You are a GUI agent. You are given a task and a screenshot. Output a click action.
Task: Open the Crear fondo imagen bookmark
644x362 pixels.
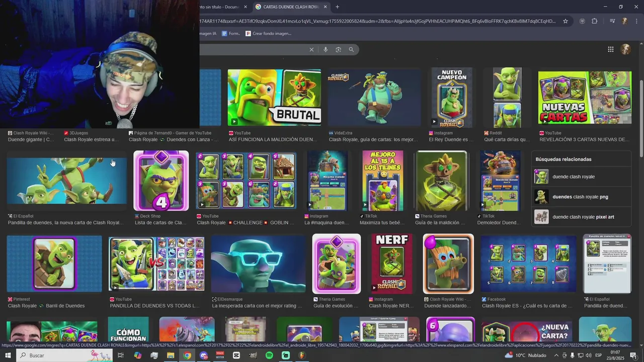[268, 34]
